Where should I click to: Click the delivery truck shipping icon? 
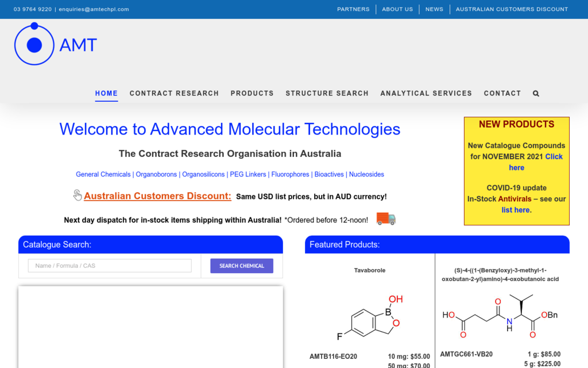coord(385,219)
